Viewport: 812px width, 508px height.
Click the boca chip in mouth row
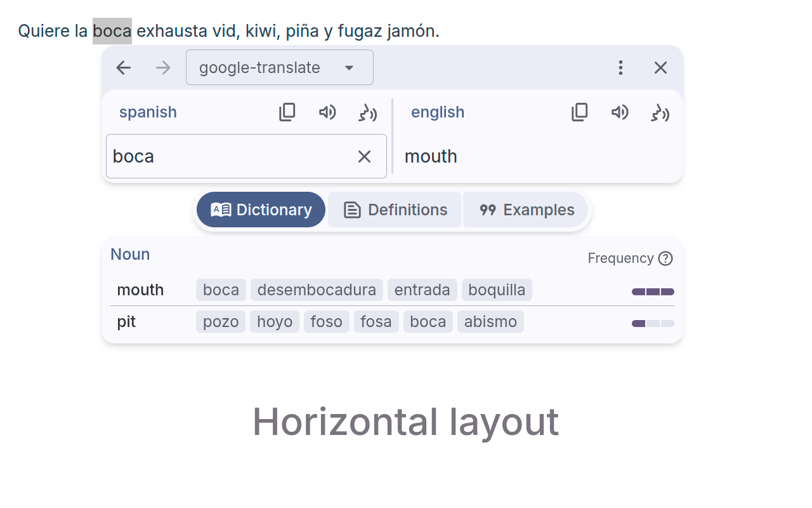[x=221, y=290]
